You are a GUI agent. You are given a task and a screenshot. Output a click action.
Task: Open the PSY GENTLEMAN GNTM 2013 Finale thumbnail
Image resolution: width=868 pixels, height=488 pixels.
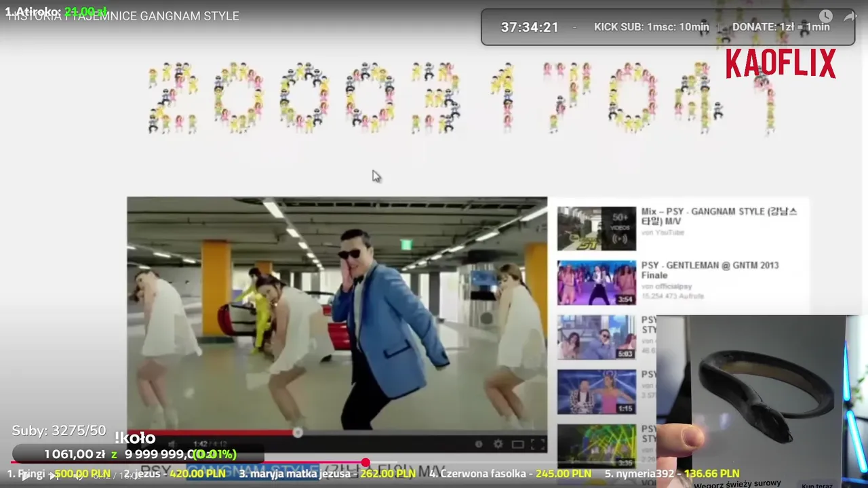pos(597,283)
